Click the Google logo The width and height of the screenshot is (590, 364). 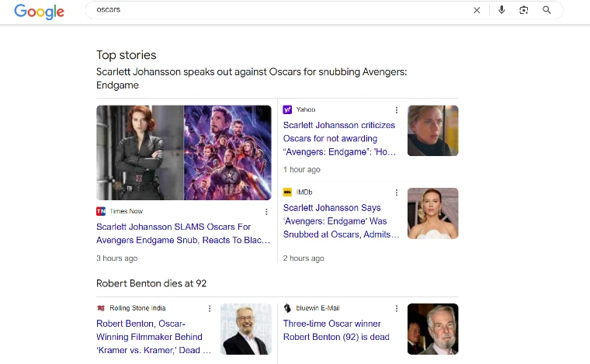point(39,12)
